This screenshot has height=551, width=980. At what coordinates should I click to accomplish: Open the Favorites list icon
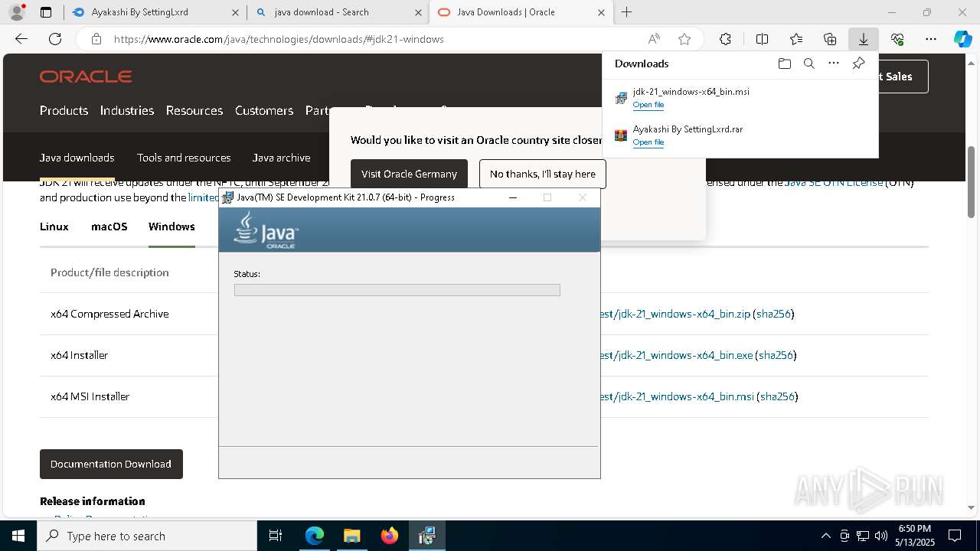point(796,39)
